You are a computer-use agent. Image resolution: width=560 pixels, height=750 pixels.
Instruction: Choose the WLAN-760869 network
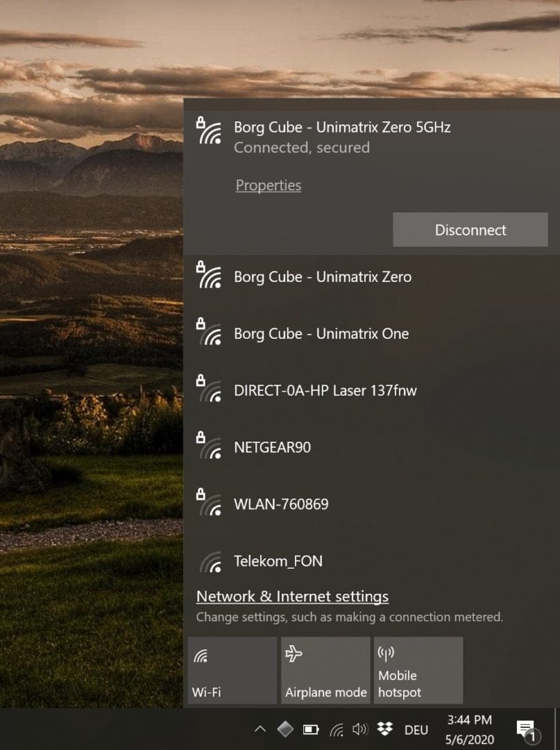pos(281,505)
